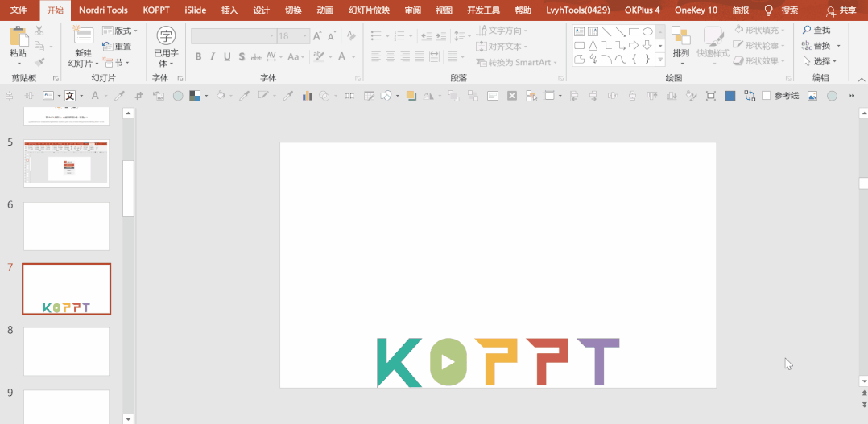Select the right arrow shape in the gallery
Screen dimensions: 868x424
pyautogui.click(x=633, y=45)
